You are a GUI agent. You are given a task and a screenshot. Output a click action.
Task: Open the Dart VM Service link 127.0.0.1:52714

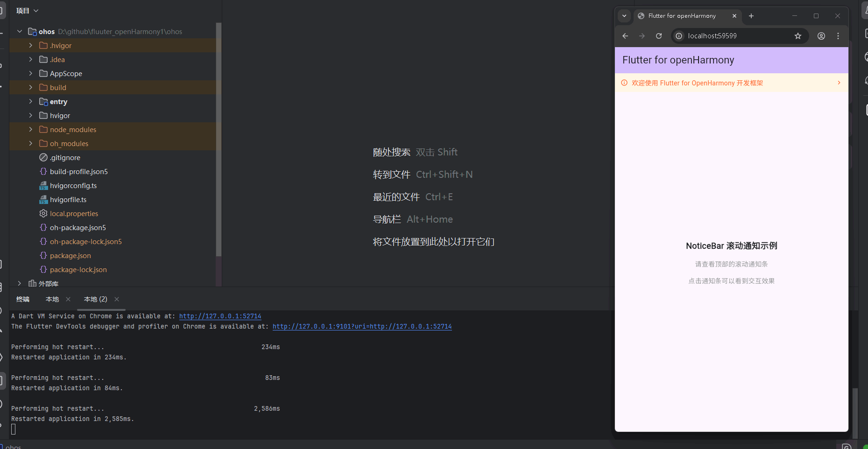coord(220,316)
